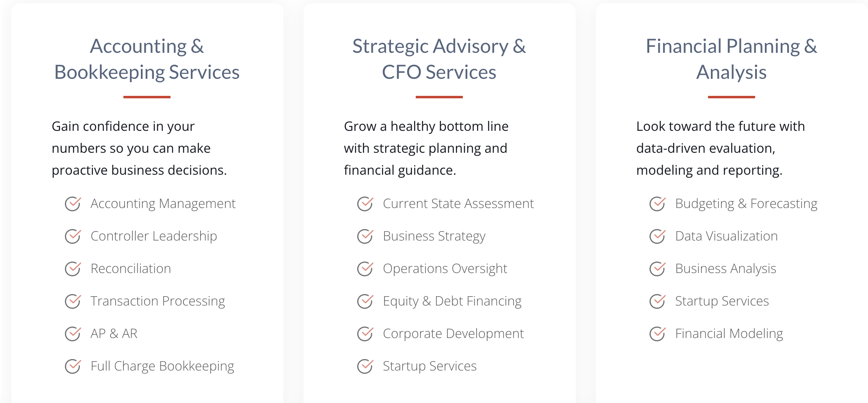Click the checkmark next to Corporate Development
Viewport: 868px width, 403px height.
pyautogui.click(x=365, y=334)
